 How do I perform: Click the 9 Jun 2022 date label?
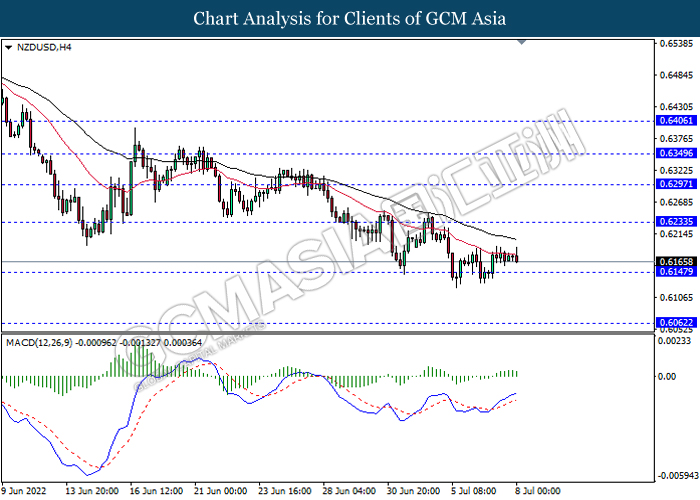point(24,491)
